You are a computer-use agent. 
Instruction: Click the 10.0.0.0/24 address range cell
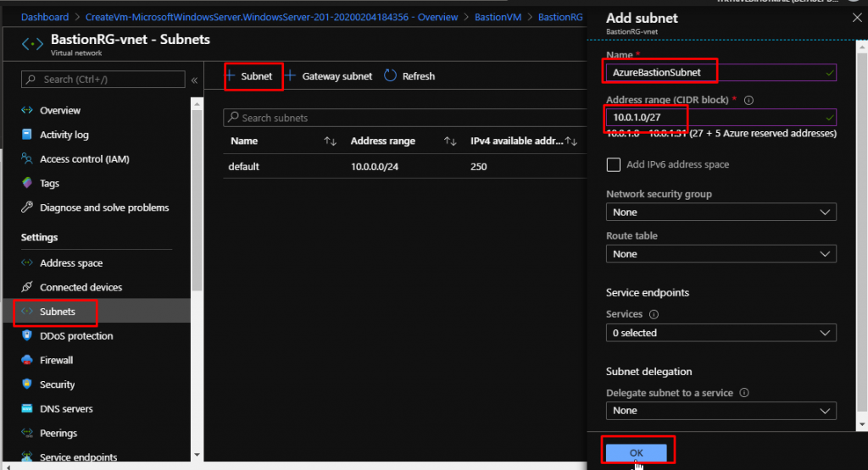click(x=374, y=167)
